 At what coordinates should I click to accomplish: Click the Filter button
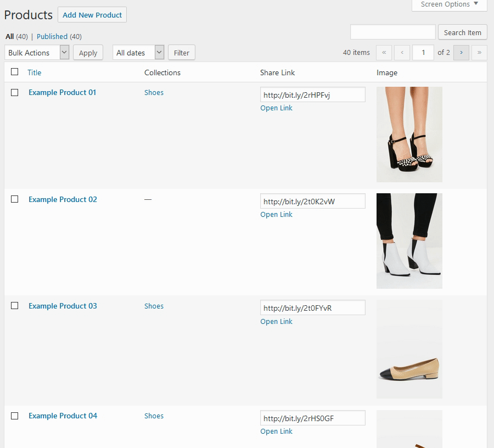182,53
